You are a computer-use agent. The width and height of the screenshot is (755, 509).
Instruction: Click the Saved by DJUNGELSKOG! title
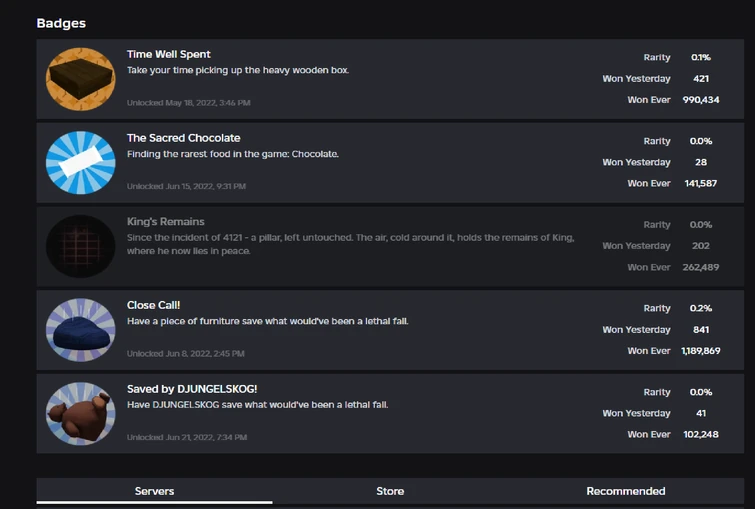(x=192, y=388)
